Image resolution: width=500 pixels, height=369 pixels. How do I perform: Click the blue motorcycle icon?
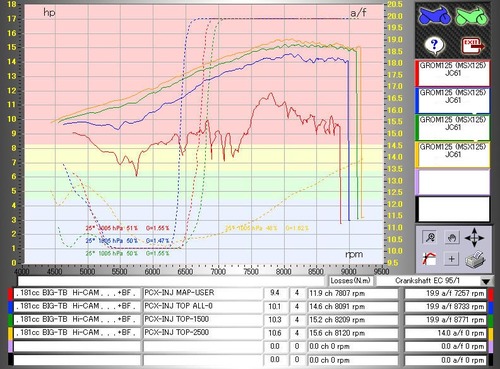click(434, 16)
